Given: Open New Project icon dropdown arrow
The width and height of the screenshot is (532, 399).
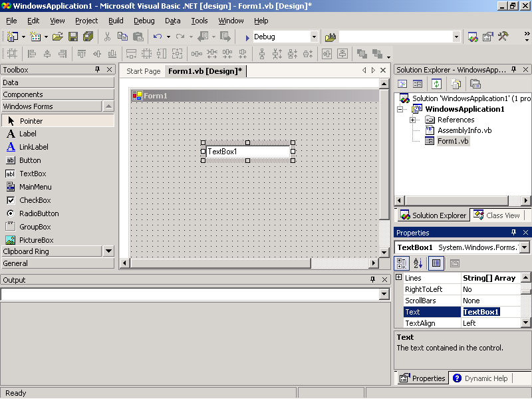Looking at the screenshot, I should point(23,37).
